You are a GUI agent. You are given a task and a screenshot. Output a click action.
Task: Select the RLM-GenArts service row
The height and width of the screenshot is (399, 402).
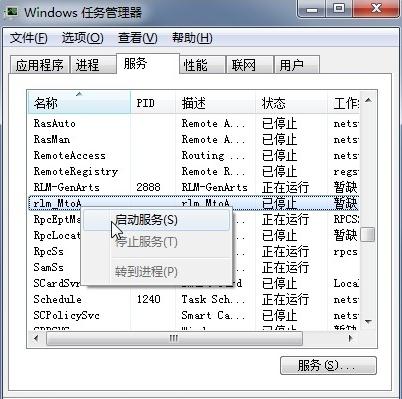194,187
